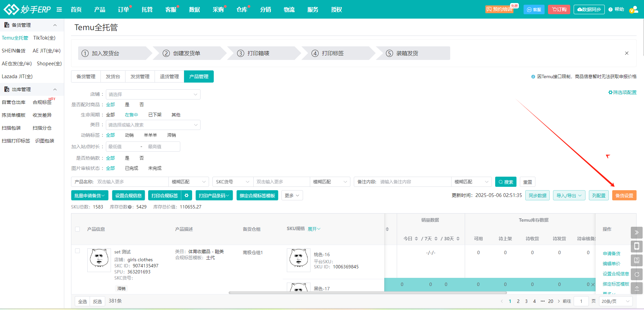Click 申请备货 in the 操作 column
The height and width of the screenshot is (310, 644).
[x=612, y=253]
